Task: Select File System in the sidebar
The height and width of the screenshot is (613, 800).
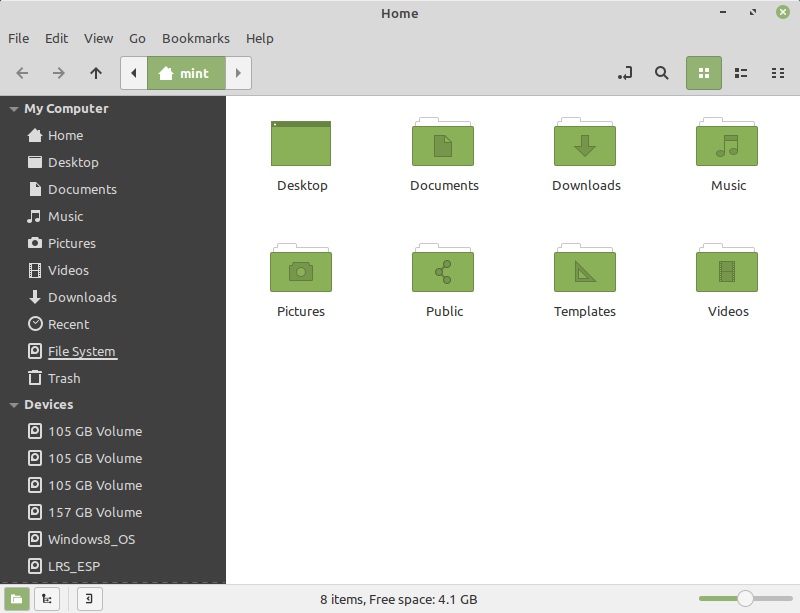Action: tap(81, 351)
